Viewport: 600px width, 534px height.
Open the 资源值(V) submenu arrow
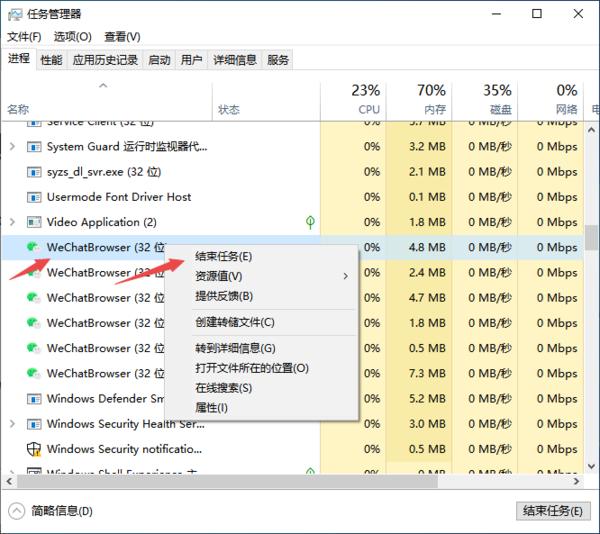(346, 276)
